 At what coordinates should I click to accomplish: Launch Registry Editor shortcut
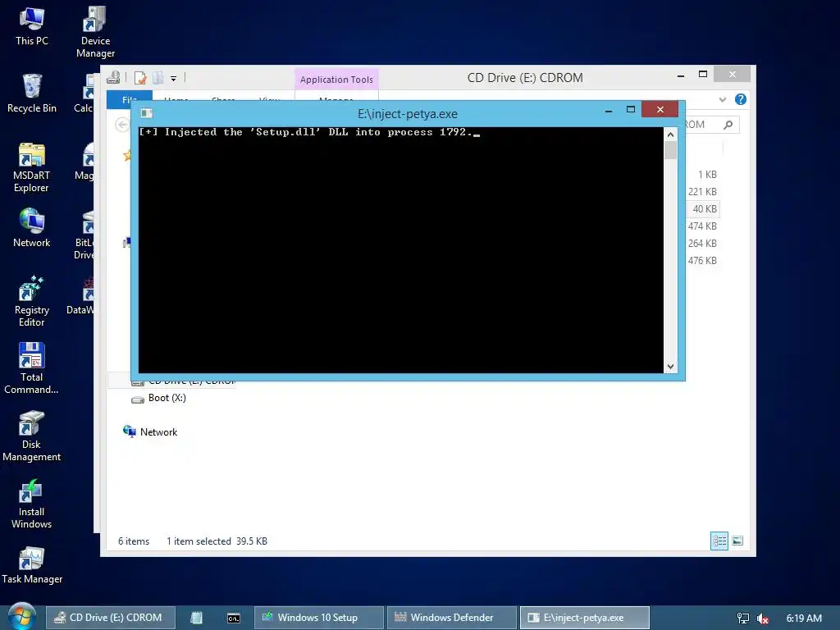32,301
